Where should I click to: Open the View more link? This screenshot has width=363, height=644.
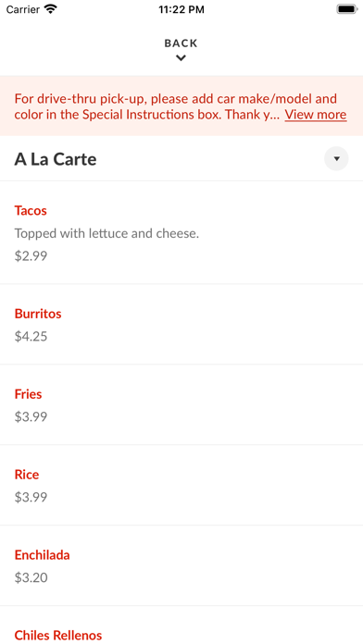tap(316, 114)
